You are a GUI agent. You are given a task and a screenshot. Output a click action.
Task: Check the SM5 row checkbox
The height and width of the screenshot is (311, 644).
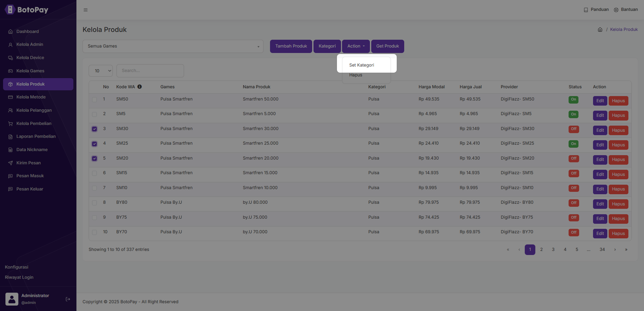pos(94,114)
